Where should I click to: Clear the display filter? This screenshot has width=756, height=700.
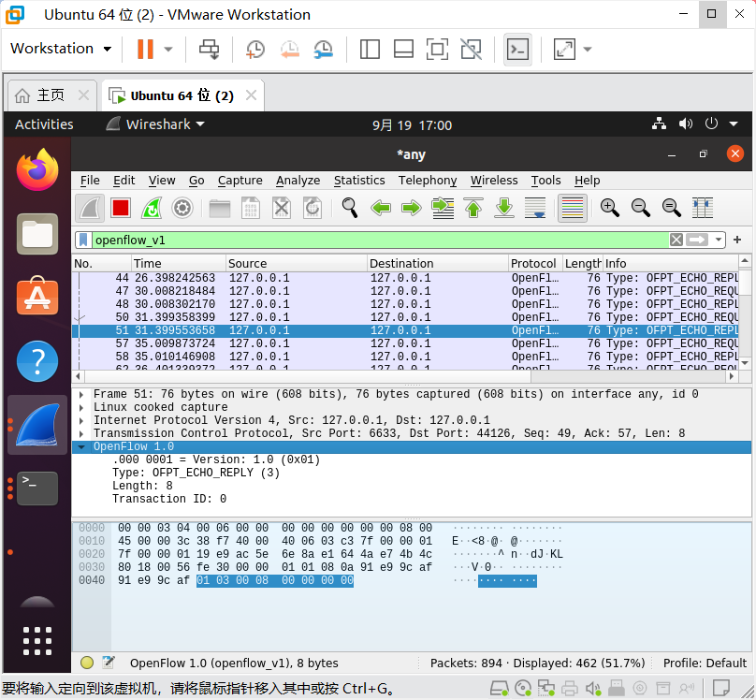pyautogui.click(x=676, y=240)
